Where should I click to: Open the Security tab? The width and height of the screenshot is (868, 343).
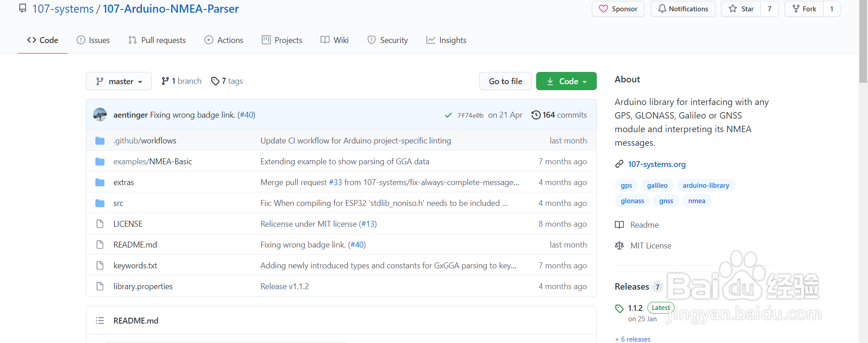[x=387, y=40]
